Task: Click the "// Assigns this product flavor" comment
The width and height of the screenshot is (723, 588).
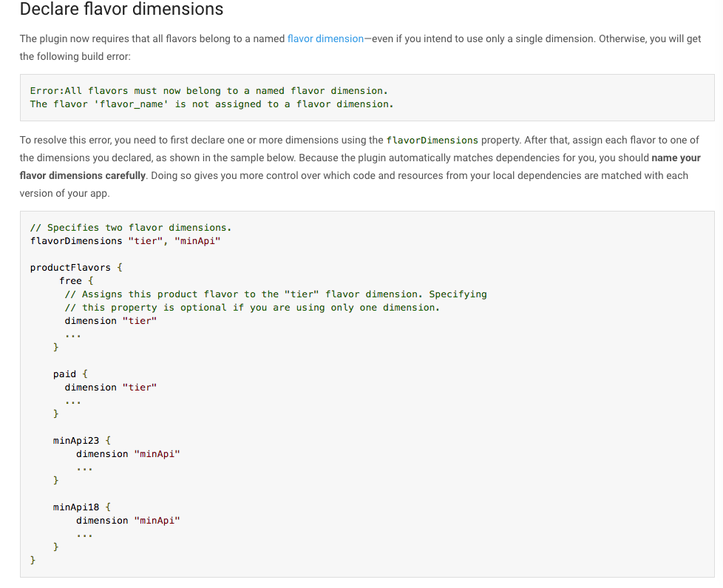Action: [275, 294]
